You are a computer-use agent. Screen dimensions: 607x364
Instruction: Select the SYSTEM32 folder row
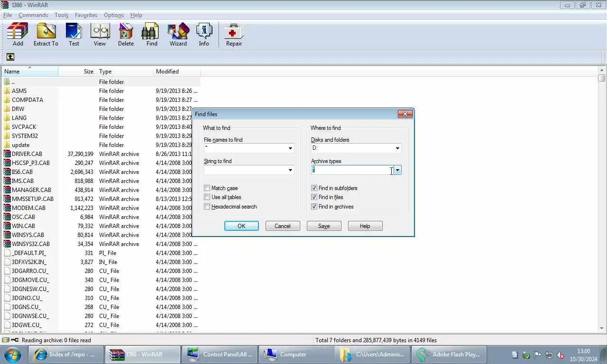tap(101, 136)
